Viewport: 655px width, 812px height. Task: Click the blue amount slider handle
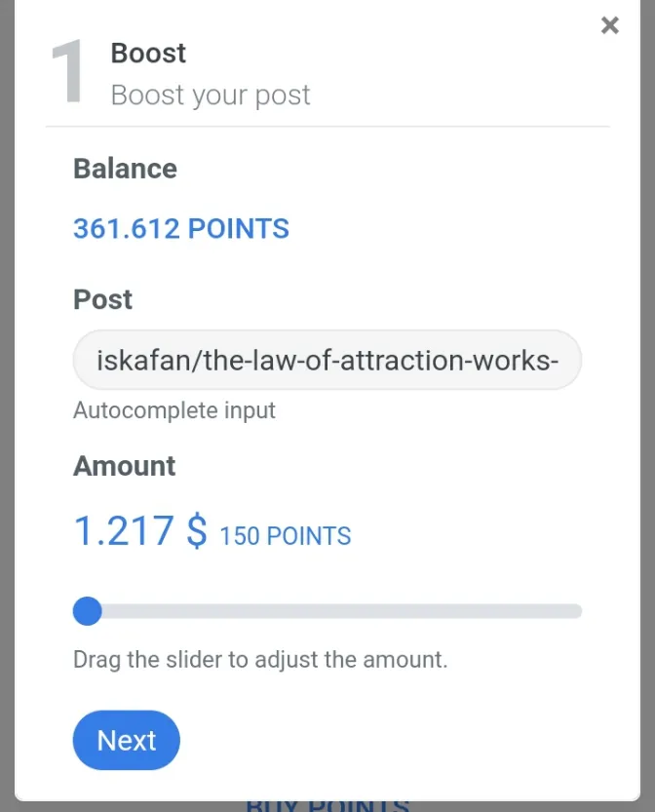[88, 611]
